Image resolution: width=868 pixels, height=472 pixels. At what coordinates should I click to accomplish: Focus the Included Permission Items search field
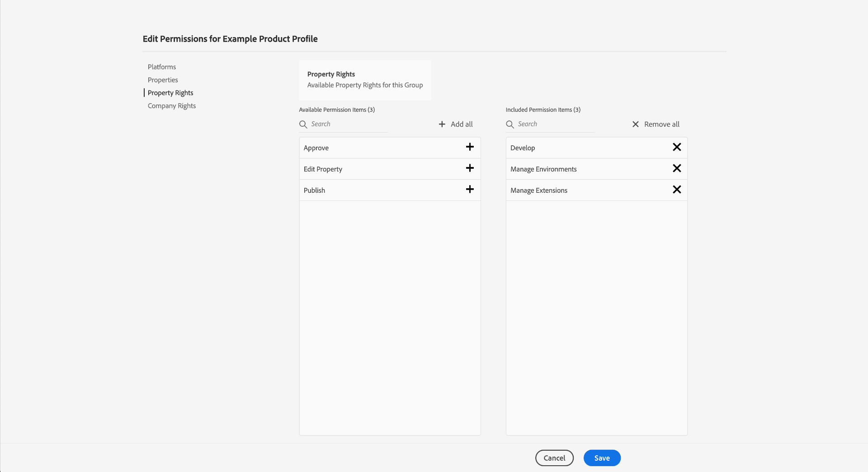(x=555, y=124)
